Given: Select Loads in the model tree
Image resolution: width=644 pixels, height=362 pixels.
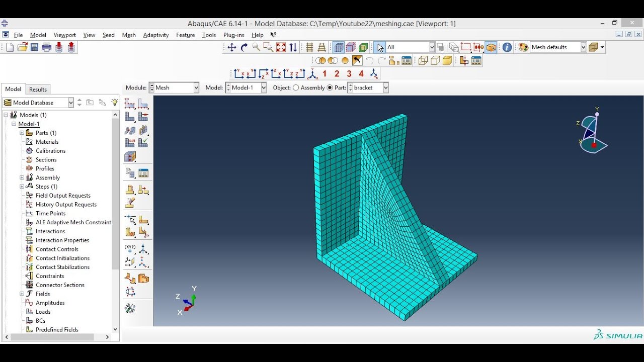Looking at the screenshot, I should [x=43, y=312].
